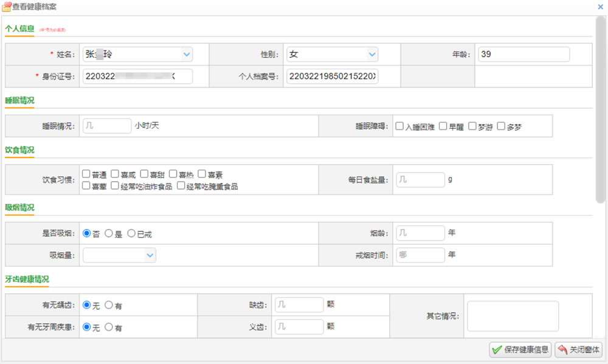Click 关闭窗体 button text
The height and width of the screenshot is (364, 608).
pyautogui.click(x=584, y=350)
